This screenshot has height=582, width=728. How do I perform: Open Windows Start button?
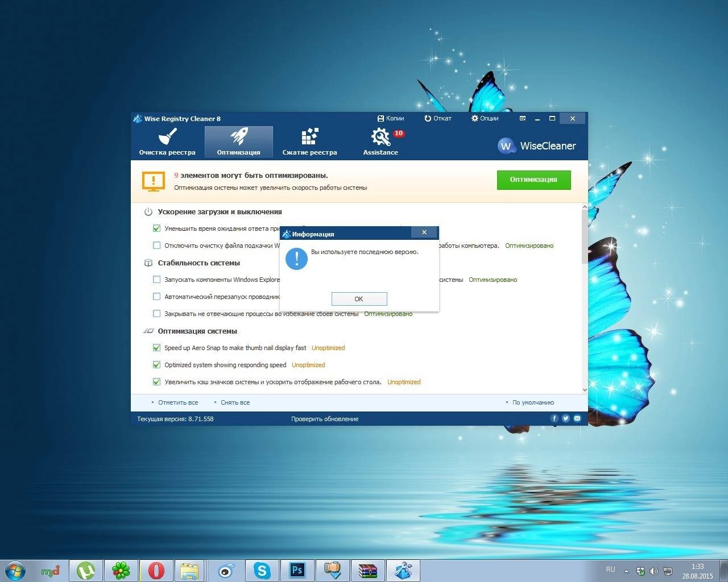coord(15,570)
